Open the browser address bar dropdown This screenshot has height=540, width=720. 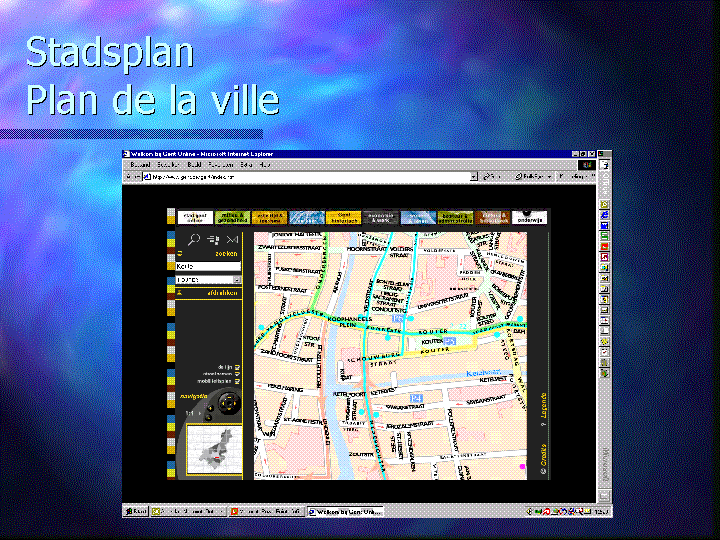pyautogui.click(x=474, y=176)
